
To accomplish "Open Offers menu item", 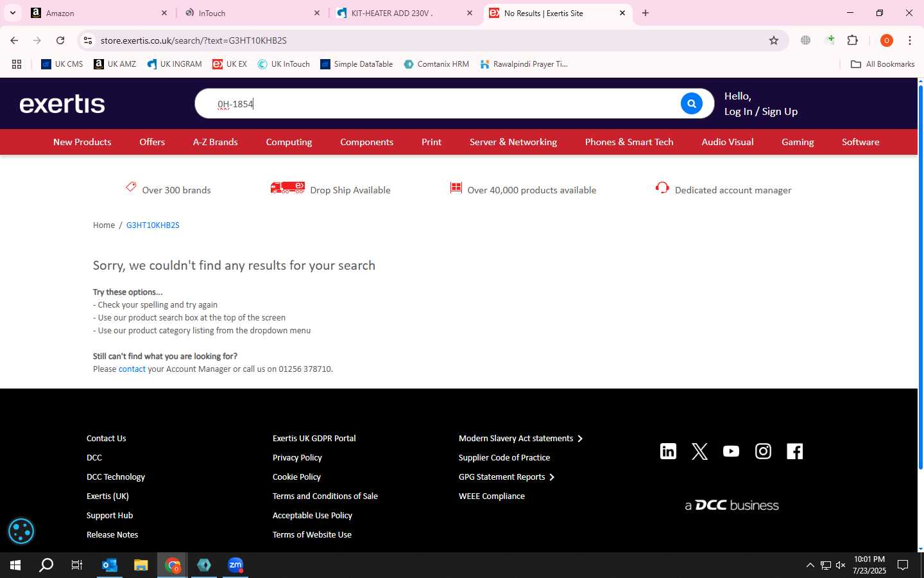I will tap(152, 142).
